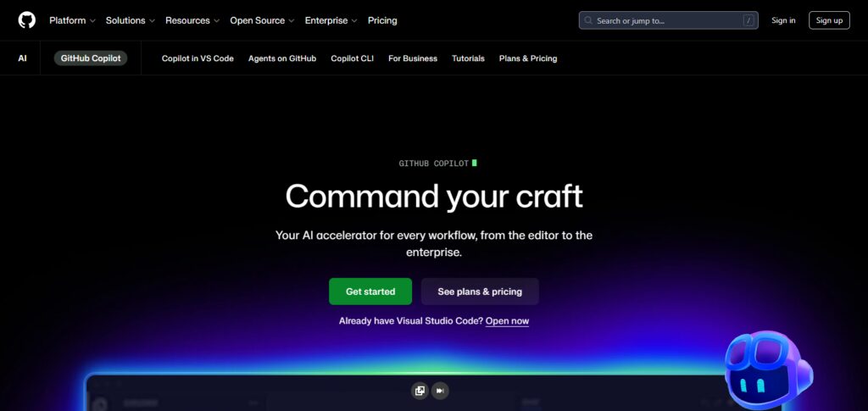The width and height of the screenshot is (868, 411).
Task: Focus the Search or jump to field
Action: point(669,20)
